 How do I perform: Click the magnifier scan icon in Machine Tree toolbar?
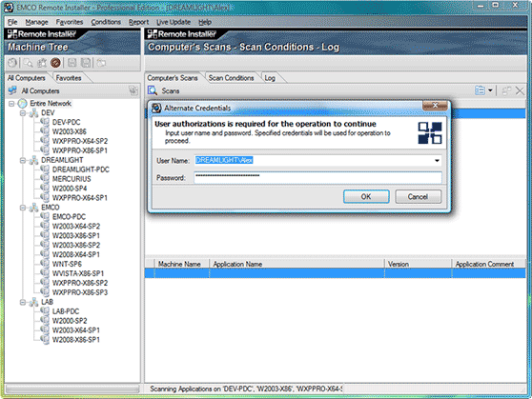tap(29, 63)
